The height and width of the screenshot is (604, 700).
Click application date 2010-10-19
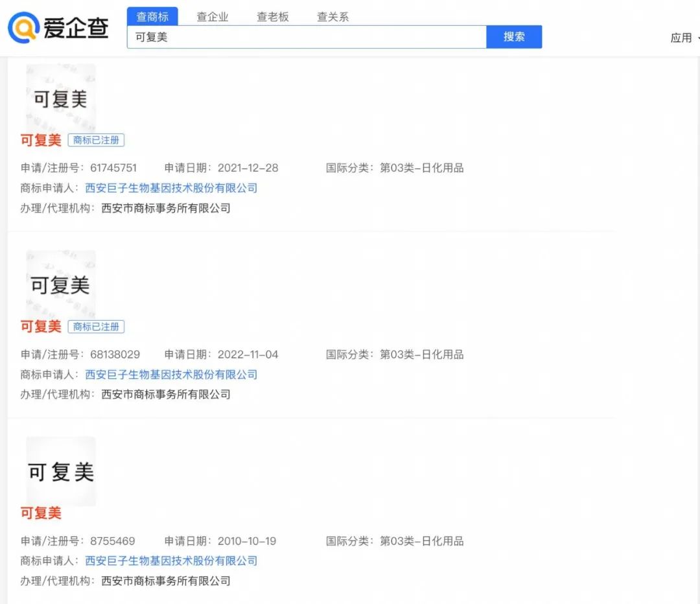click(x=247, y=541)
